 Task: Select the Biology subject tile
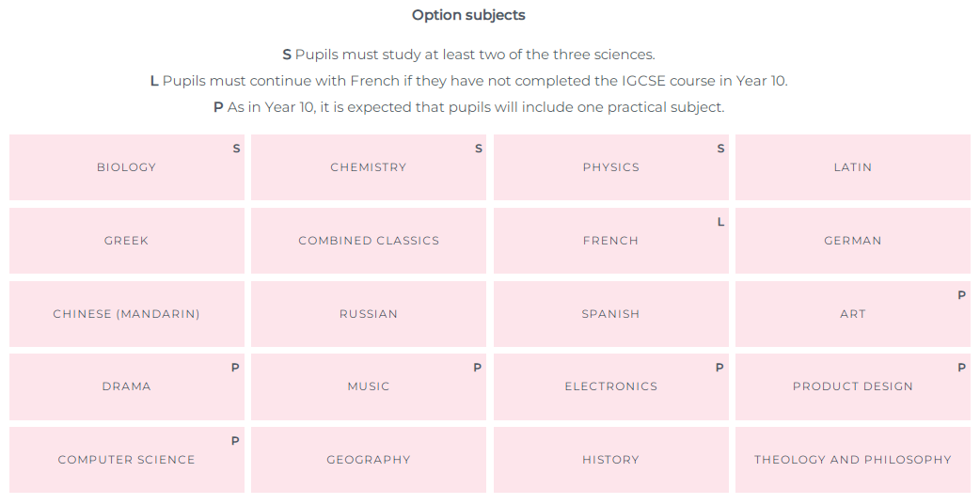coord(127,167)
